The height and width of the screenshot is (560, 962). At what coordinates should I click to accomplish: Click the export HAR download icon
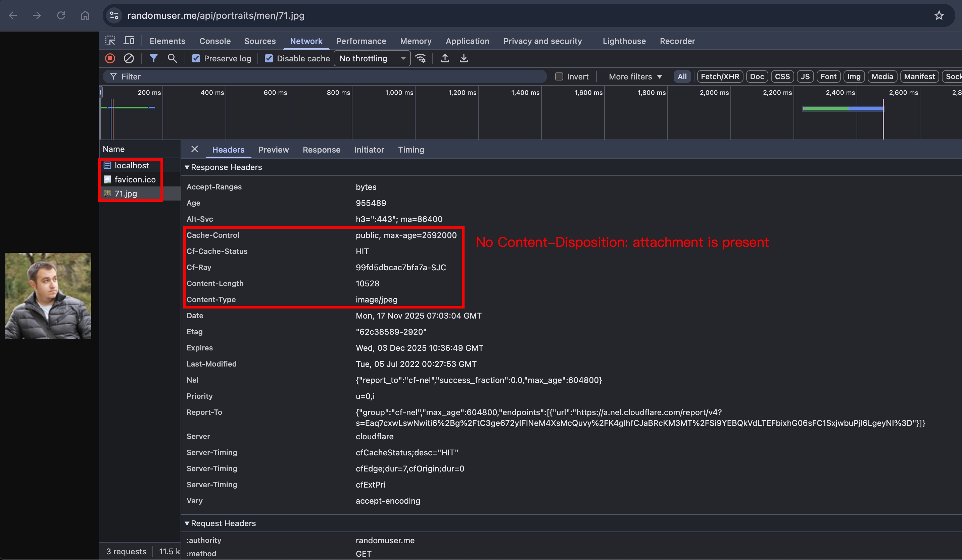[x=464, y=58]
